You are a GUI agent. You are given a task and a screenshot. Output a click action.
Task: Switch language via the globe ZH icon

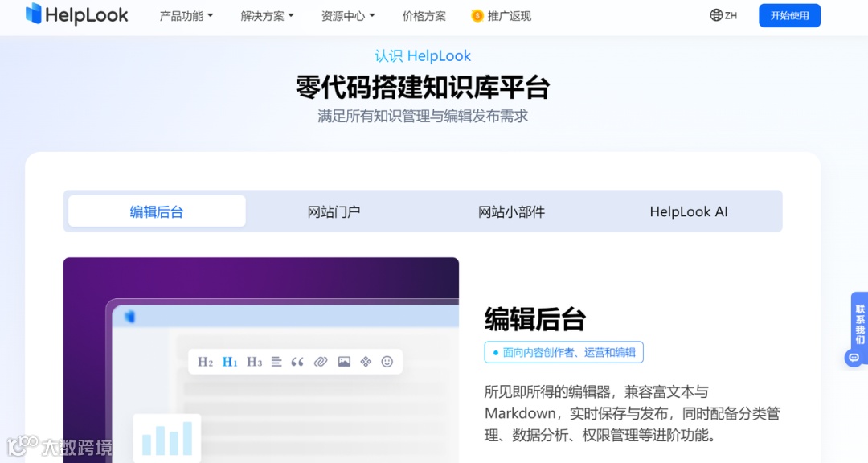pos(722,14)
